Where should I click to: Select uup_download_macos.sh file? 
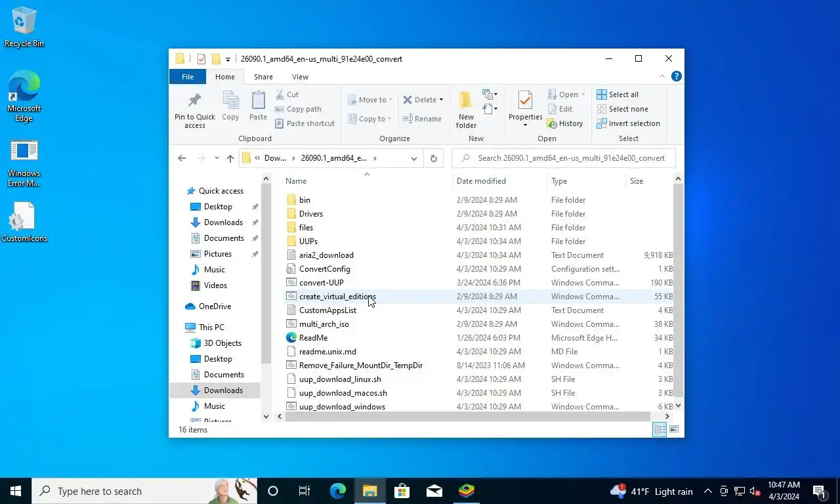[x=337, y=393]
